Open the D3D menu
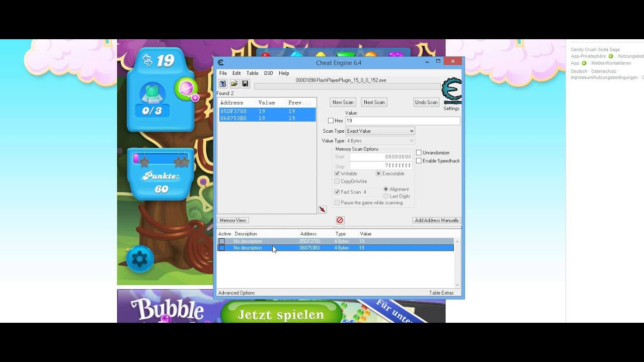644x362 pixels. pyautogui.click(x=269, y=73)
